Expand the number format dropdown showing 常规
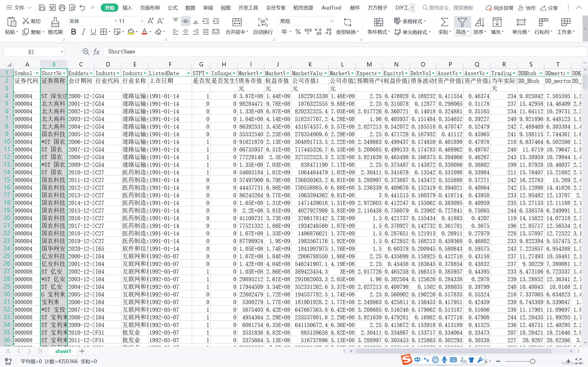 331,21
